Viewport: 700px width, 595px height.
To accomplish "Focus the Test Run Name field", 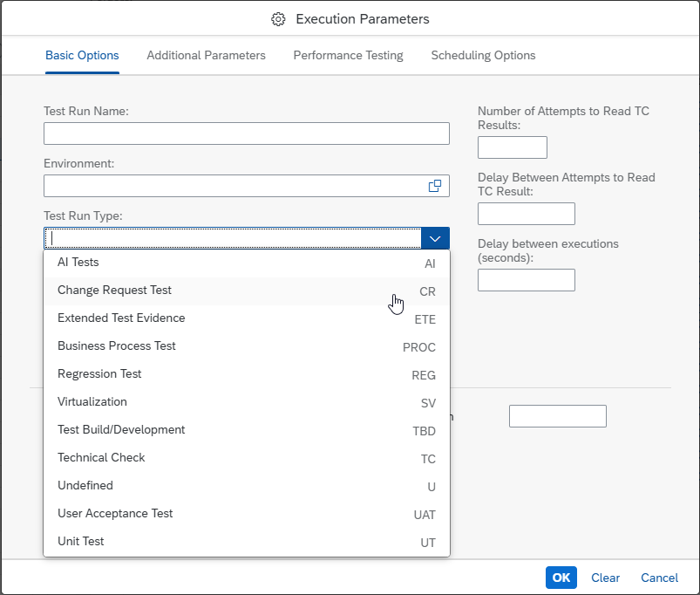I will coord(247,133).
